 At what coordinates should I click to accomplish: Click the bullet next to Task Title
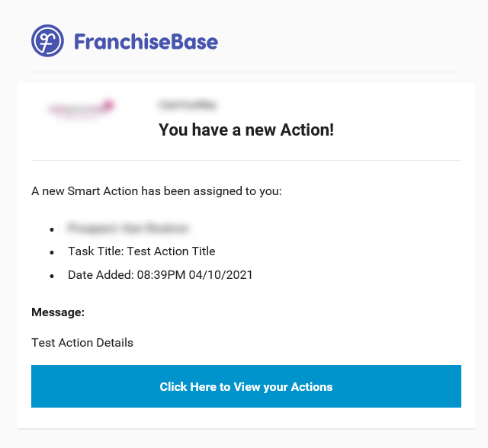point(52,252)
